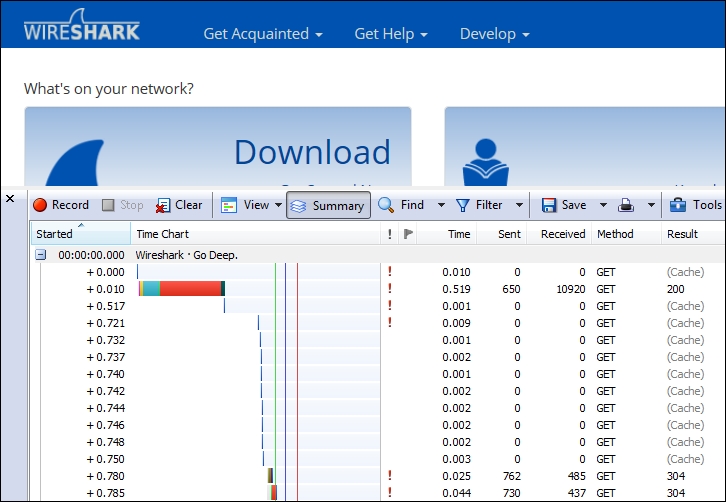Open the Print dropdown arrow
This screenshot has width=726, height=502.
tap(651, 205)
